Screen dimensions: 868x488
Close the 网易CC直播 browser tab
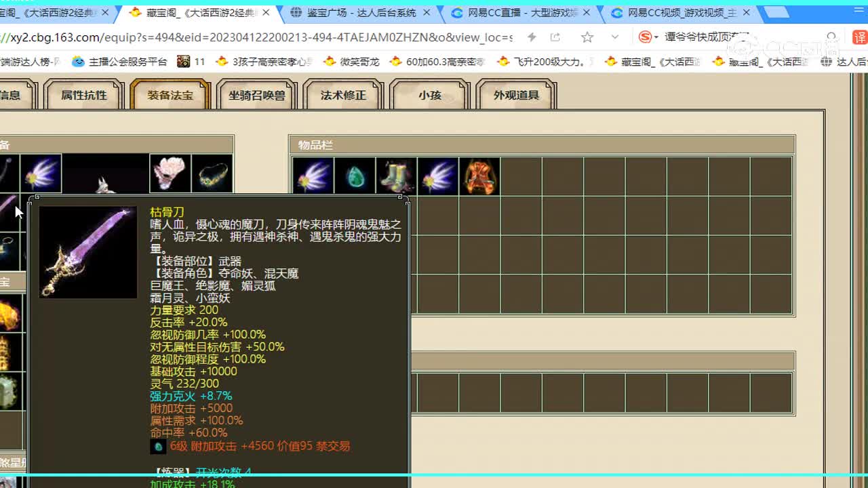[587, 13]
